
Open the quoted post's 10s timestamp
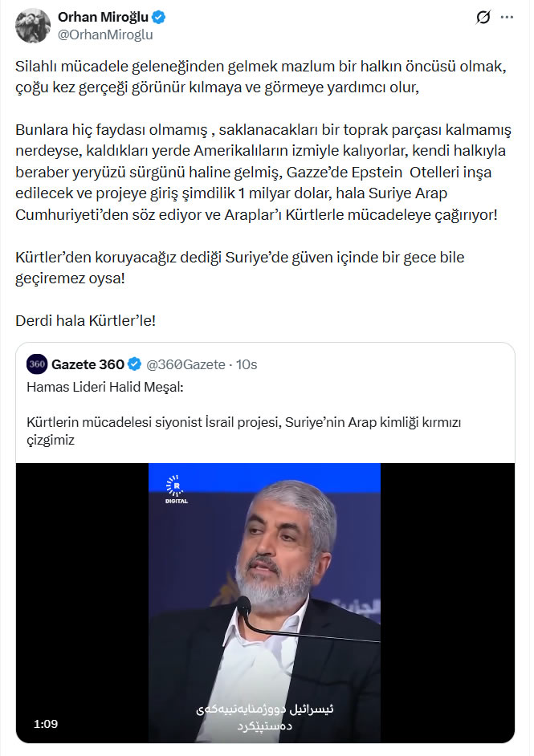(248, 364)
